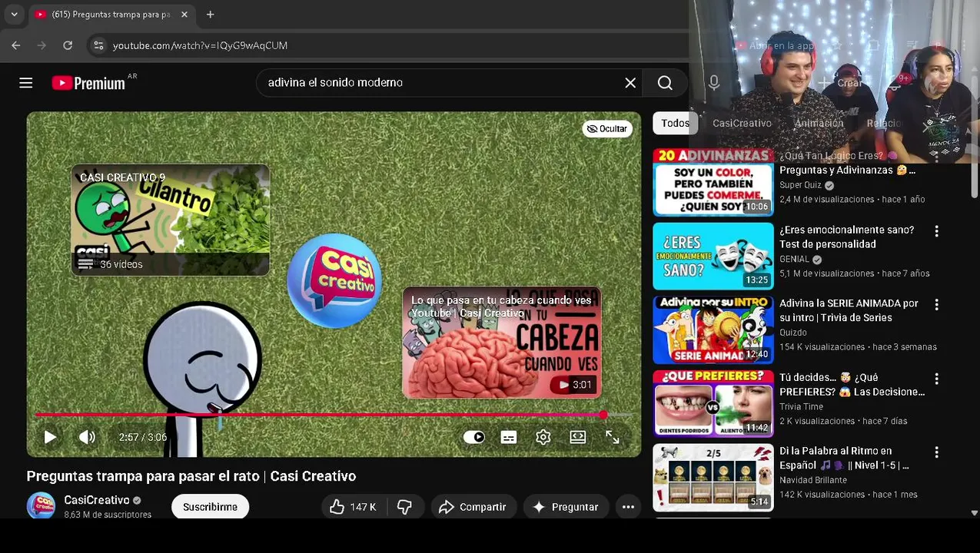
Task: Switch to theater mode
Action: click(x=578, y=437)
